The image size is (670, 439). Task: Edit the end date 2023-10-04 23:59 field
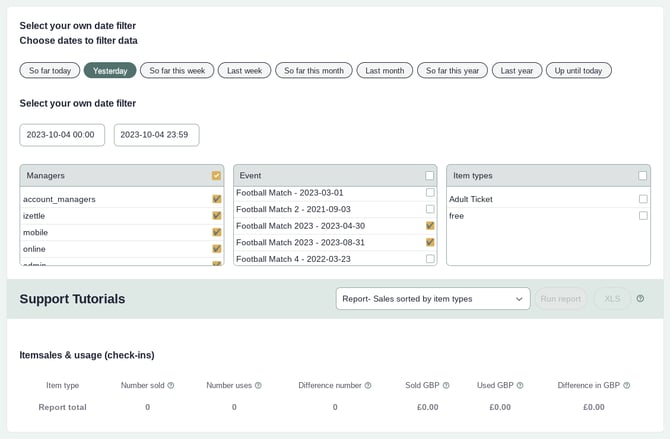156,134
